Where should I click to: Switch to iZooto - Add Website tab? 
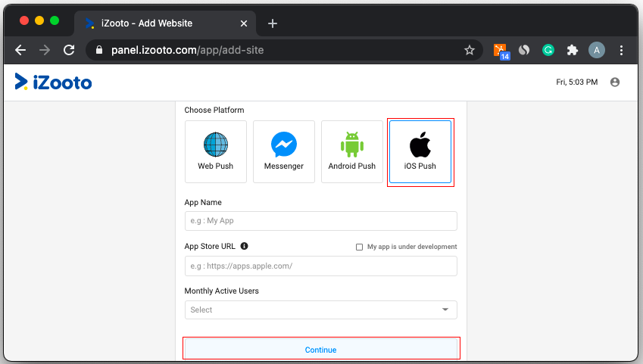click(165, 23)
